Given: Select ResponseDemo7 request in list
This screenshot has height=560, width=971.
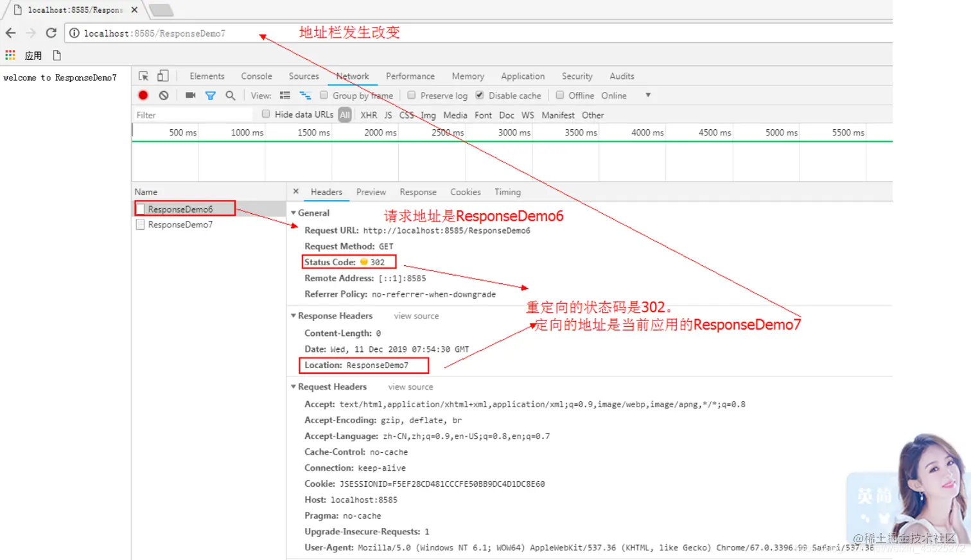Looking at the screenshot, I should (180, 225).
